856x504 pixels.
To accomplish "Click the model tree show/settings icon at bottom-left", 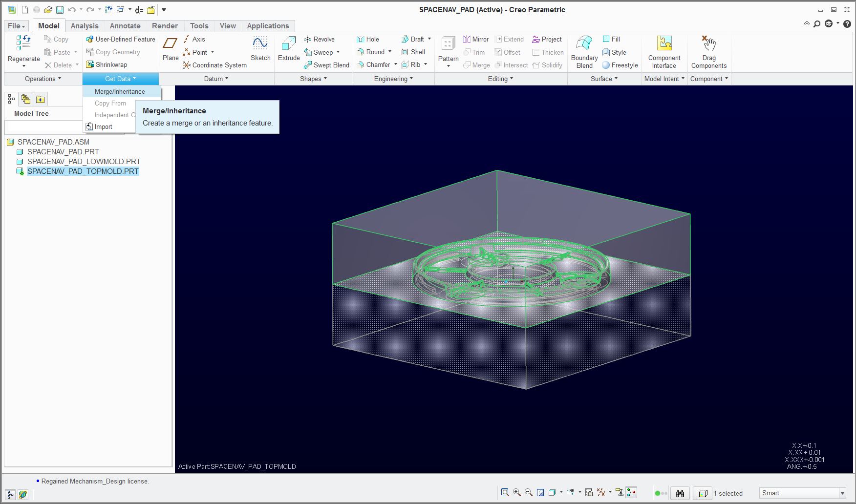I will pos(10,495).
